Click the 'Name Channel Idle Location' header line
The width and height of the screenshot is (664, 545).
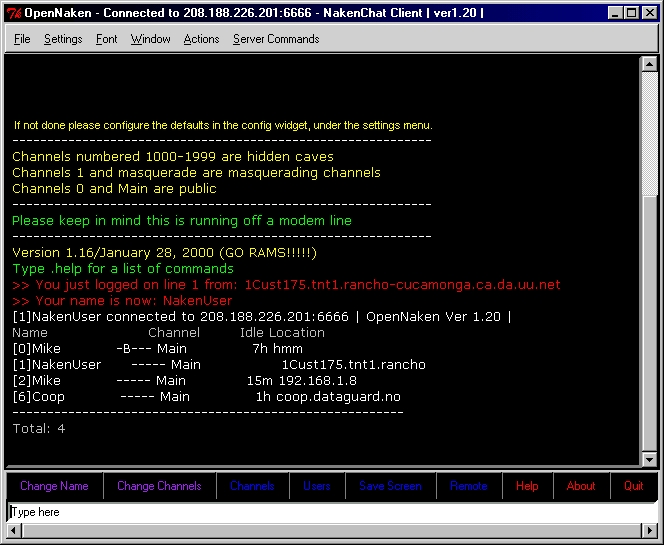tap(169, 333)
